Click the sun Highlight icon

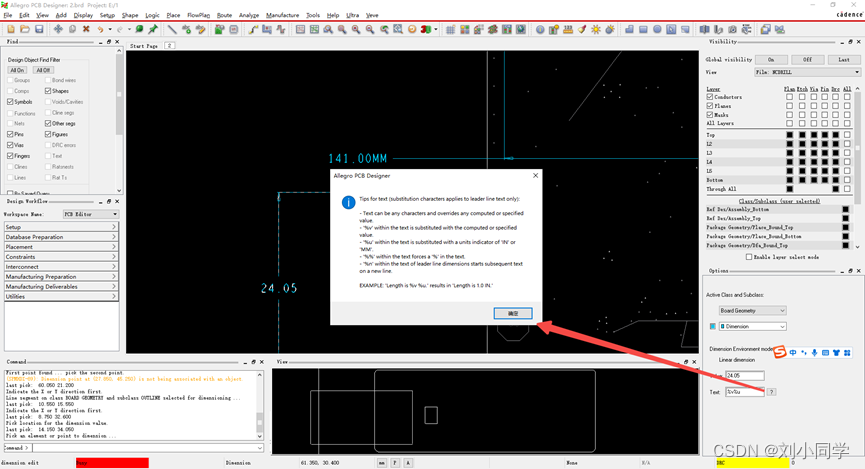[x=596, y=29]
